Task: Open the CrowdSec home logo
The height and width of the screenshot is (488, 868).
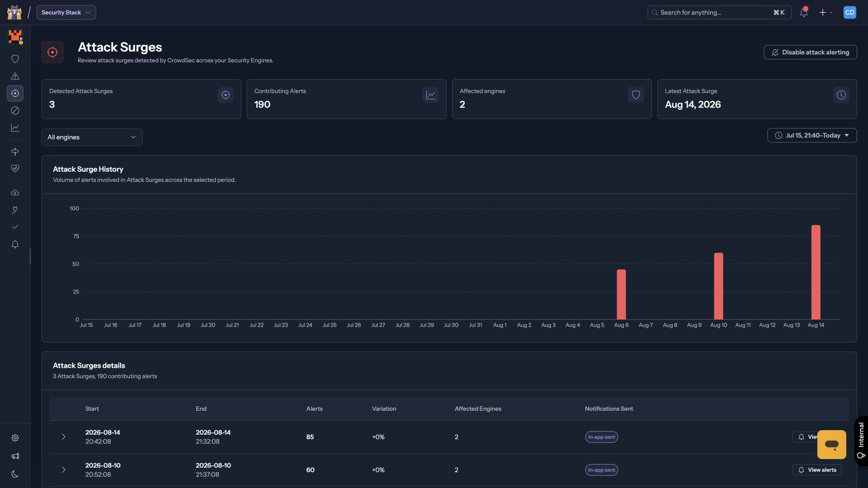Action: point(14,12)
